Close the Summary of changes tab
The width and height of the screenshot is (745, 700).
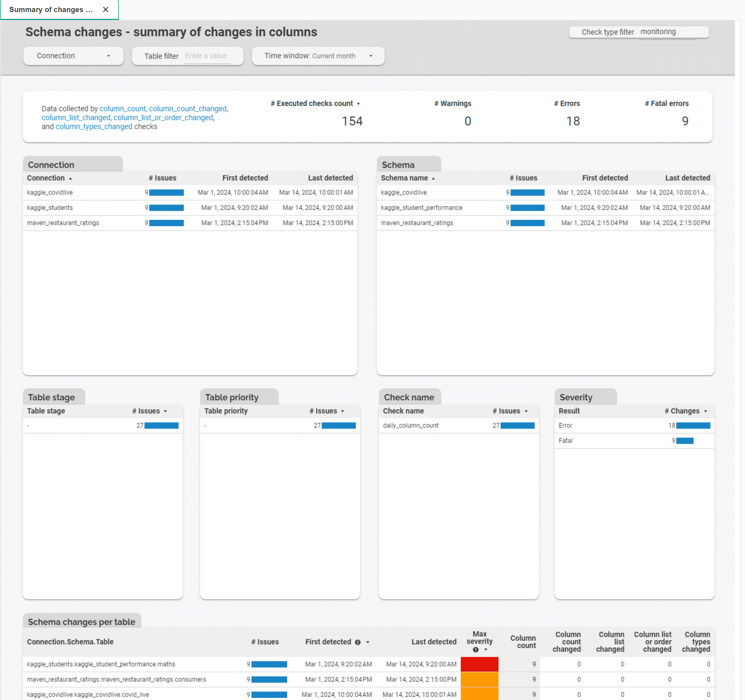click(x=106, y=9)
